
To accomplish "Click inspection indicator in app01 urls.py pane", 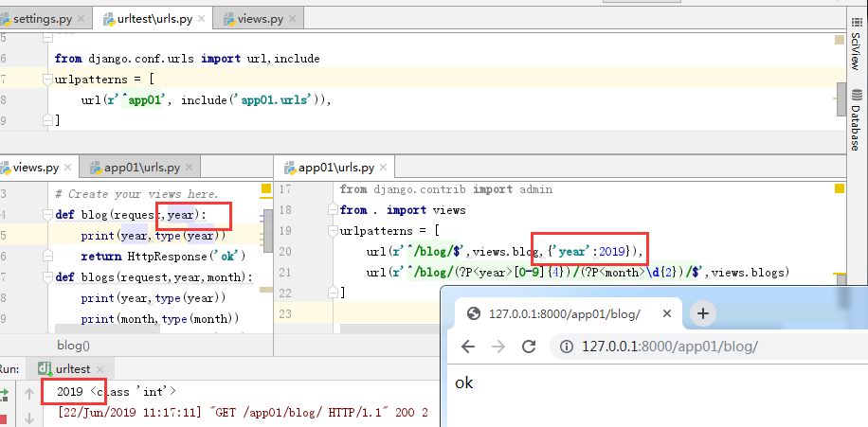I will click(839, 189).
